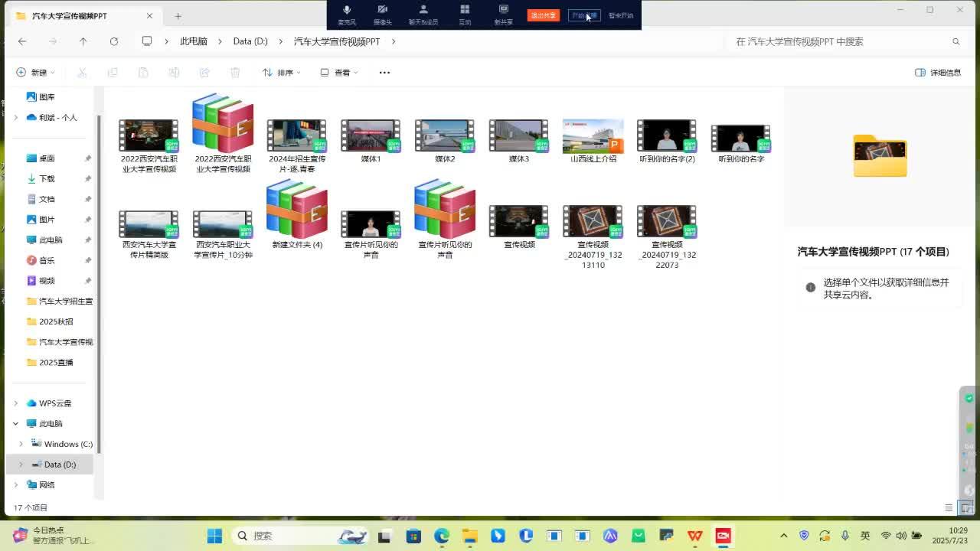Click the Paste toolbar icon
980x551 pixels.
[143, 73]
